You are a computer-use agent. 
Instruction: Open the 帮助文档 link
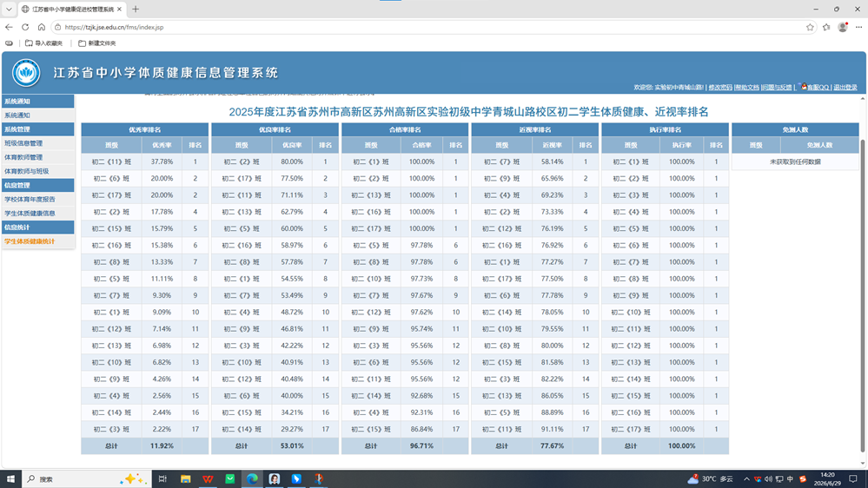(x=747, y=88)
